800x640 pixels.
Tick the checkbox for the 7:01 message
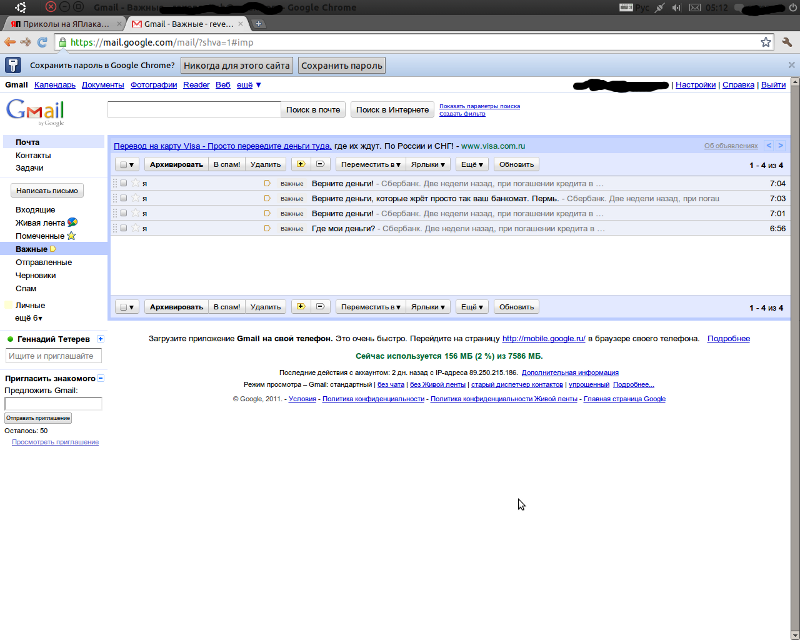123,213
